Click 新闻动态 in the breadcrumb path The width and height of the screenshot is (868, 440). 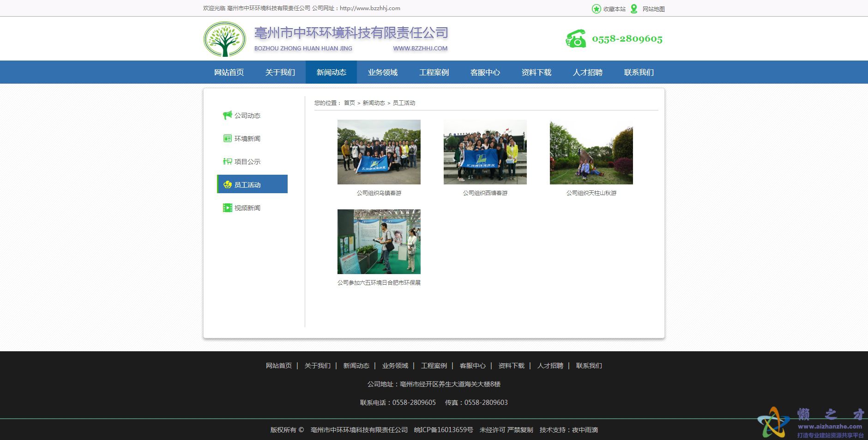(x=374, y=103)
